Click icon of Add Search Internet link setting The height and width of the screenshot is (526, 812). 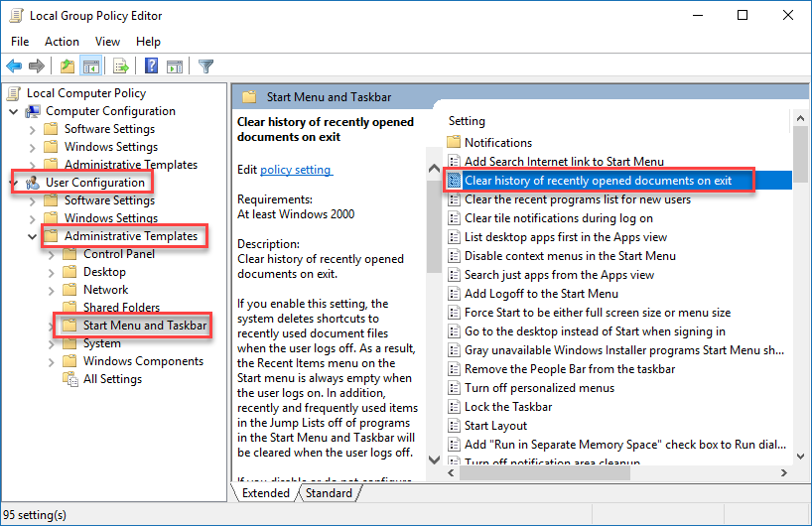tap(455, 162)
